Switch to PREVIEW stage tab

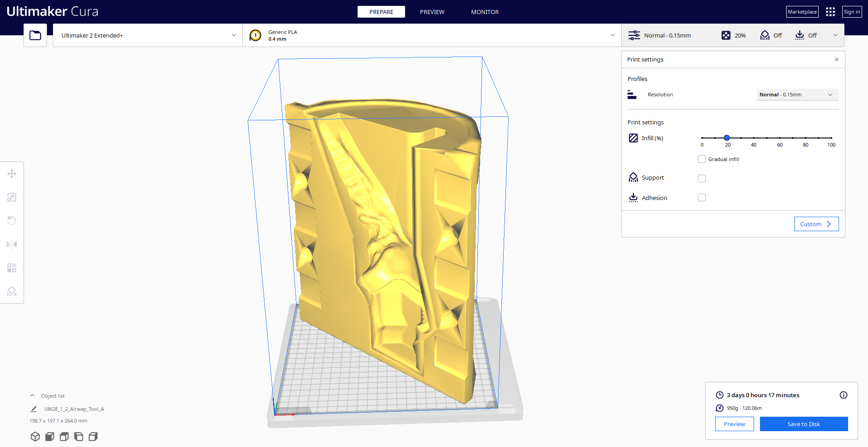click(432, 12)
